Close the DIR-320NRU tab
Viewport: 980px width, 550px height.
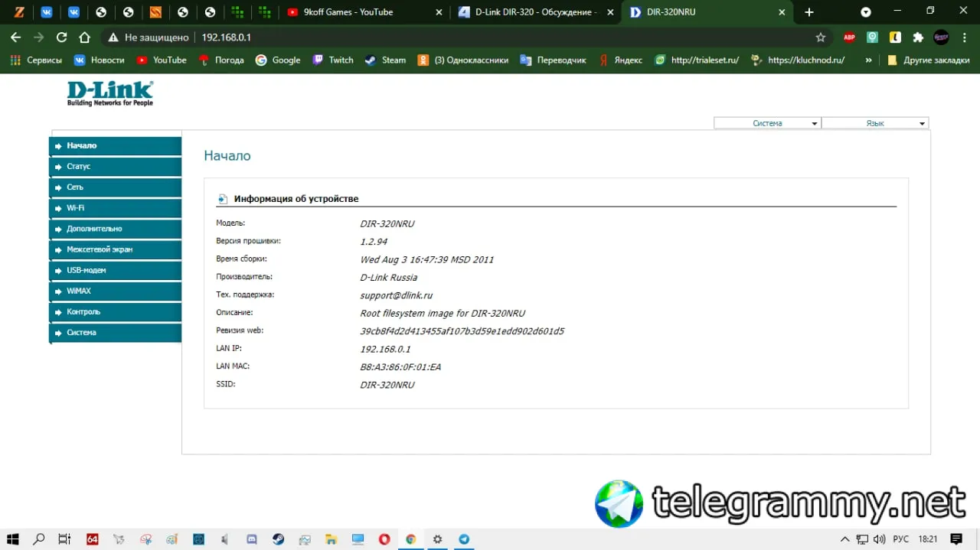[x=782, y=12]
